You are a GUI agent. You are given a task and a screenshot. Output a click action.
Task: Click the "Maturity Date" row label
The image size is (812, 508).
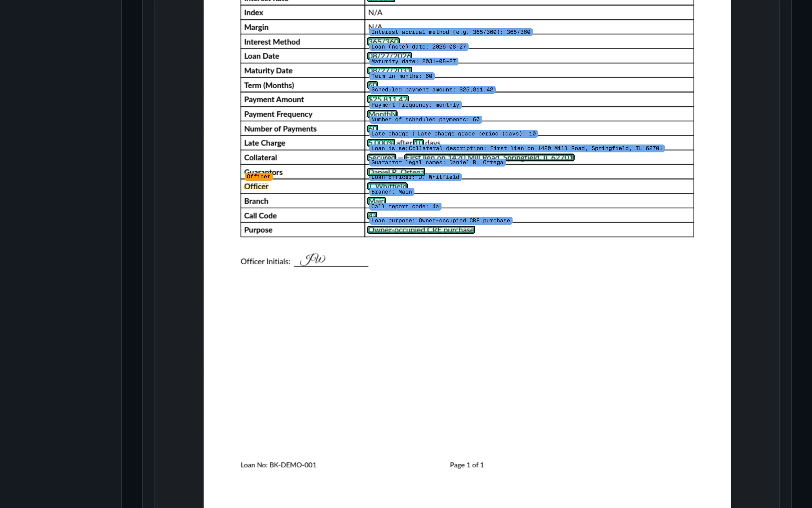pos(268,71)
